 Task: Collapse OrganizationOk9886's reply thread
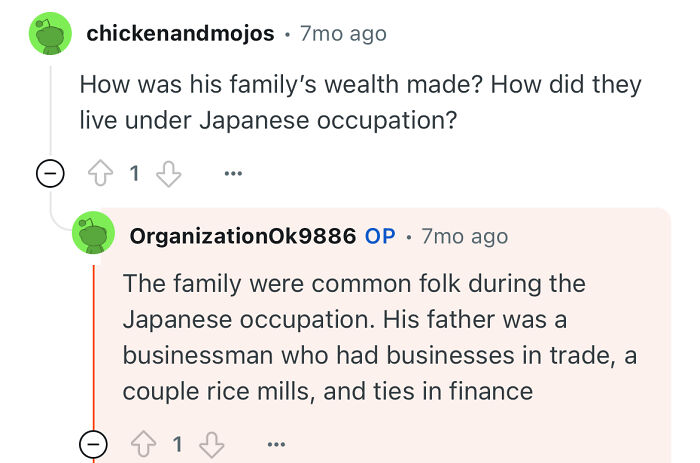click(93, 444)
